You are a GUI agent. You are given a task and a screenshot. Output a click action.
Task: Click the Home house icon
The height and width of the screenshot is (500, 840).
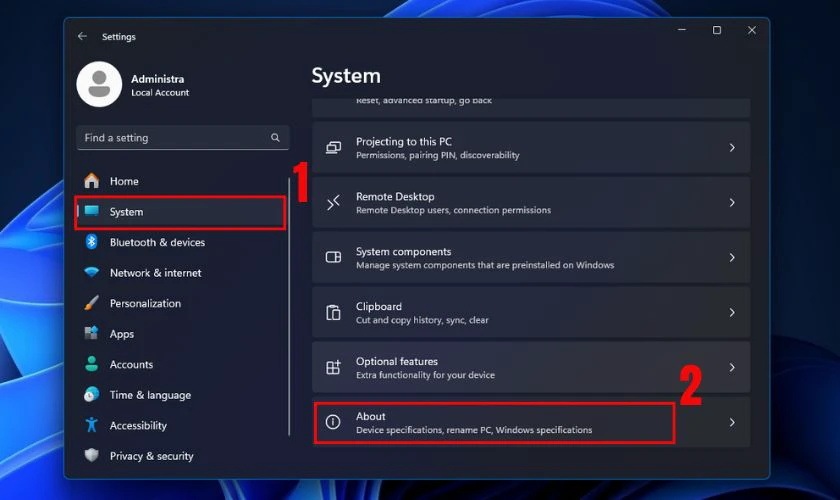pos(92,181)
